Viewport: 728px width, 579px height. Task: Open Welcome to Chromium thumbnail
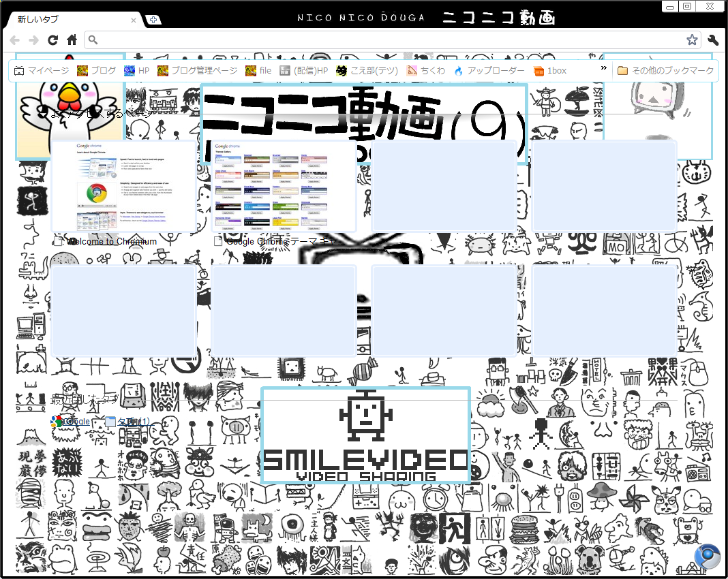pos(123,187)
